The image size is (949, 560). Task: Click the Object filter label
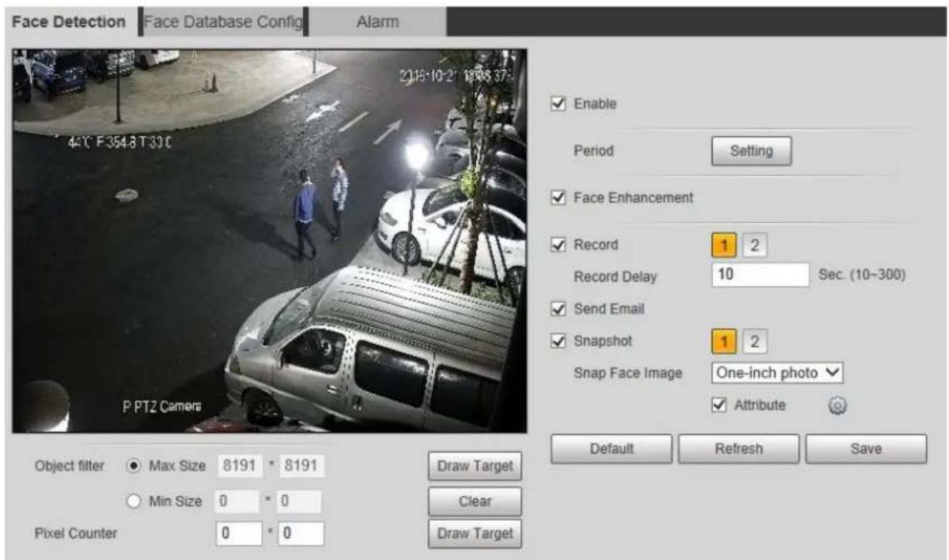[69, 466]
